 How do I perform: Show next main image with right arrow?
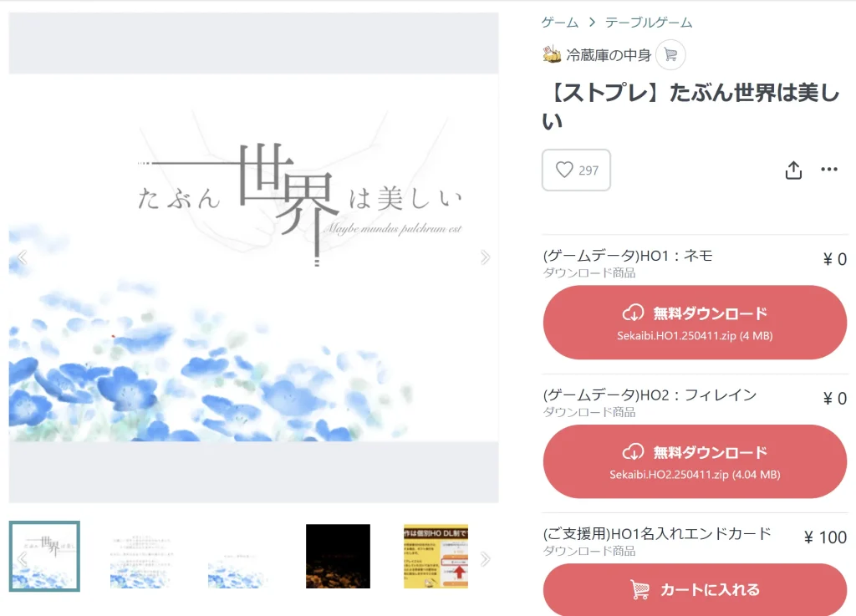click(485, 257)
